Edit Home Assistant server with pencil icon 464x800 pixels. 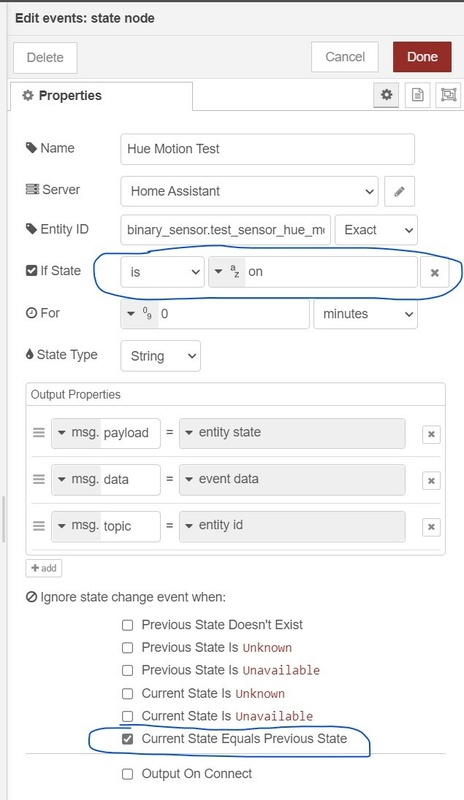coord(399,191)
